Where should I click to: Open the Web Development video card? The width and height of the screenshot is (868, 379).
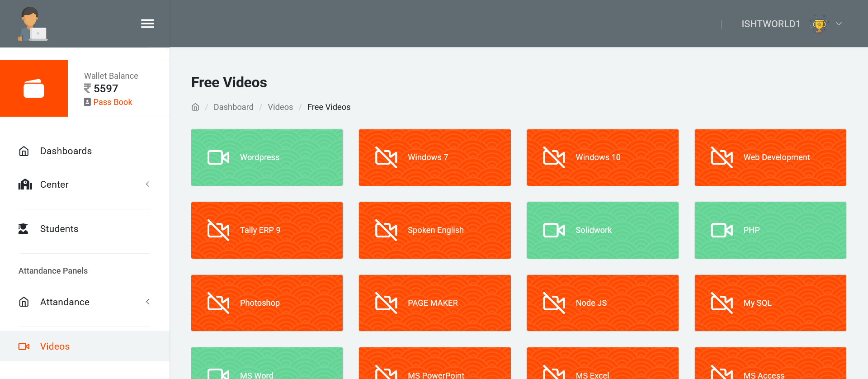(x=770, y=157)
